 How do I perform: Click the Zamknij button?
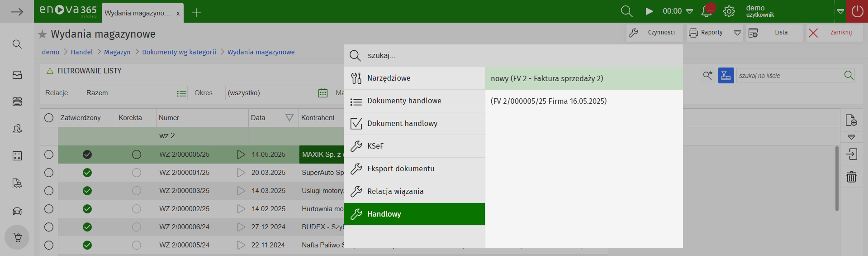tap(834, 33)
